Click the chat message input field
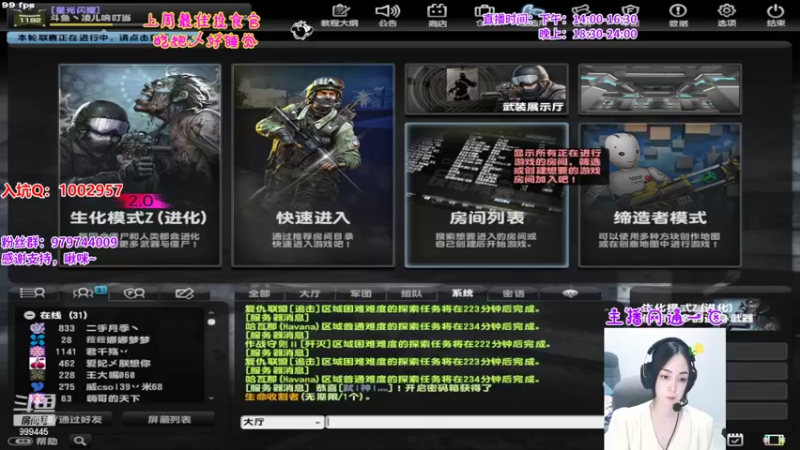 click(x=464, y=422)
